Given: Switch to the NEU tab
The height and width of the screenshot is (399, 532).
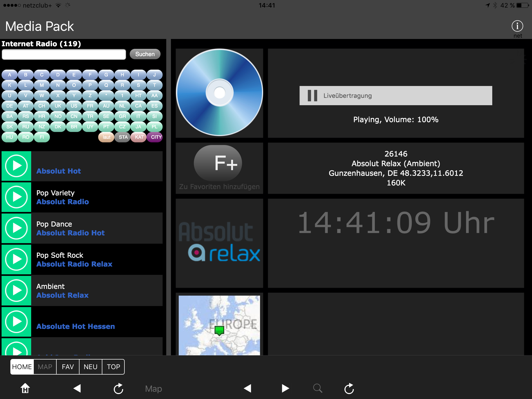Looking at the screenshot, I should [91, 367].
